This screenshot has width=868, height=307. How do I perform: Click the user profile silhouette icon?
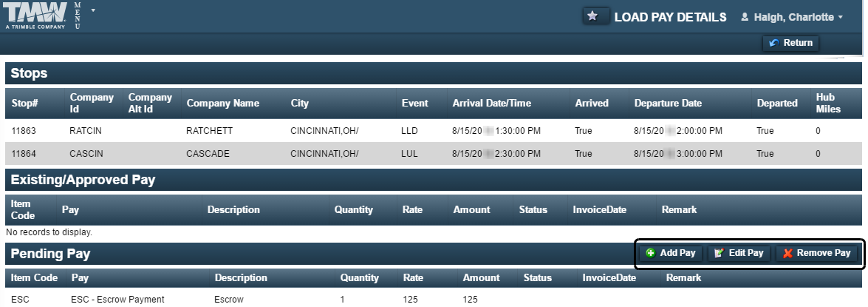[x=745, y=17]
